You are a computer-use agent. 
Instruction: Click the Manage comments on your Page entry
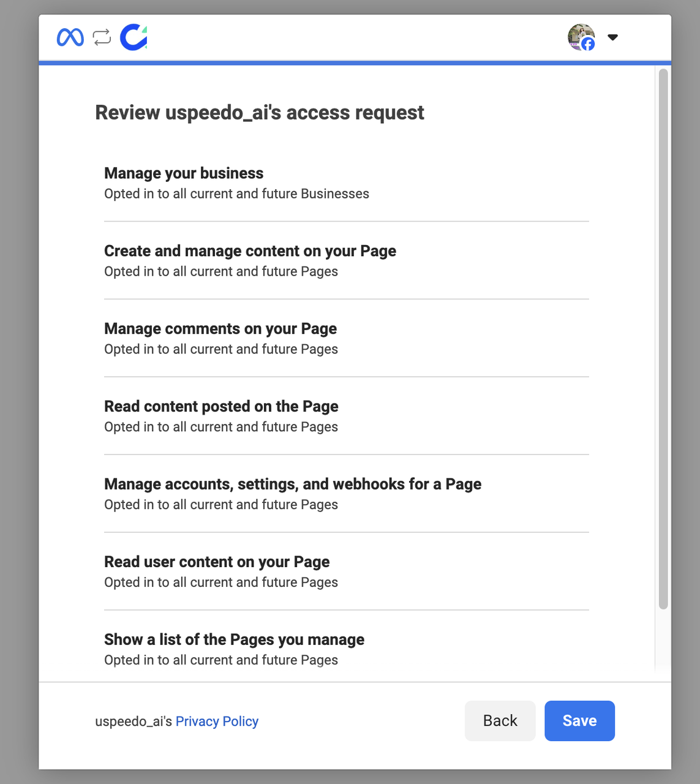click(x=220, y=328)
